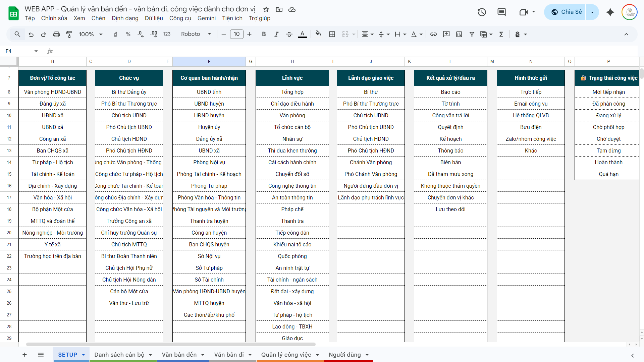Open the borders tool
644x362 pixels.
click(x=332, y=34)
